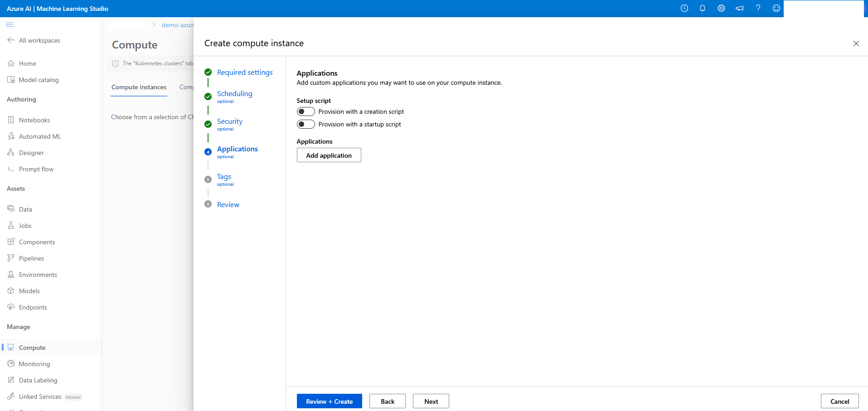This screenshot has height=411, width=868.
Task: Collapse the sidebar with the hamburger icon
Action: 10,25
